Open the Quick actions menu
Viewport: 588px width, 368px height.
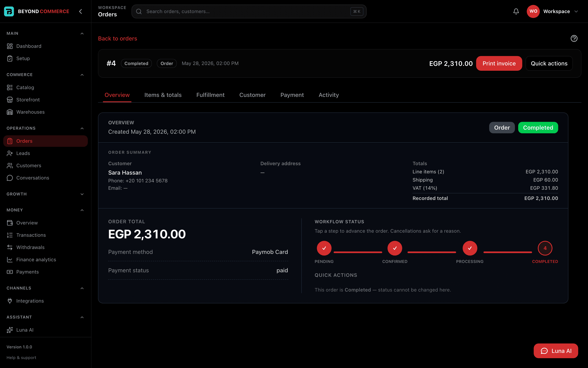coord(549,64)
